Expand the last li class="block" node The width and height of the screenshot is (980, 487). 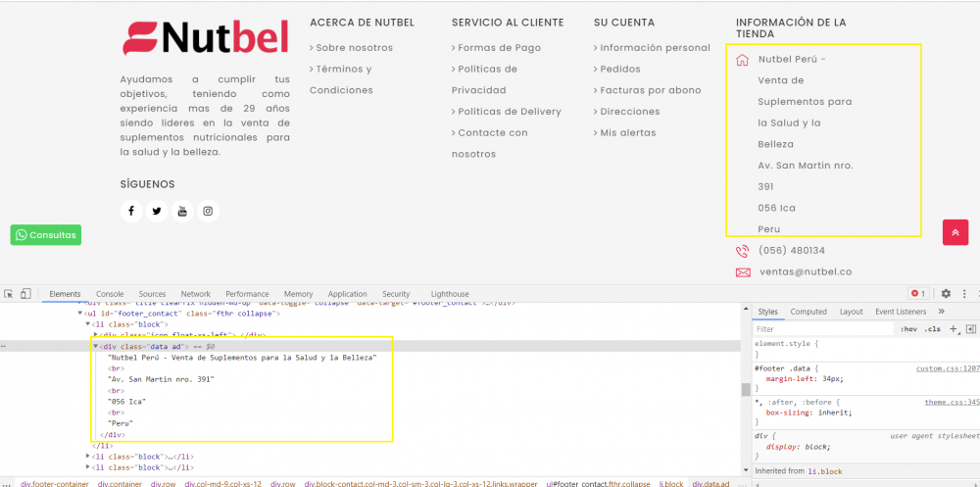pyautogui.click(x=87, y=467)
